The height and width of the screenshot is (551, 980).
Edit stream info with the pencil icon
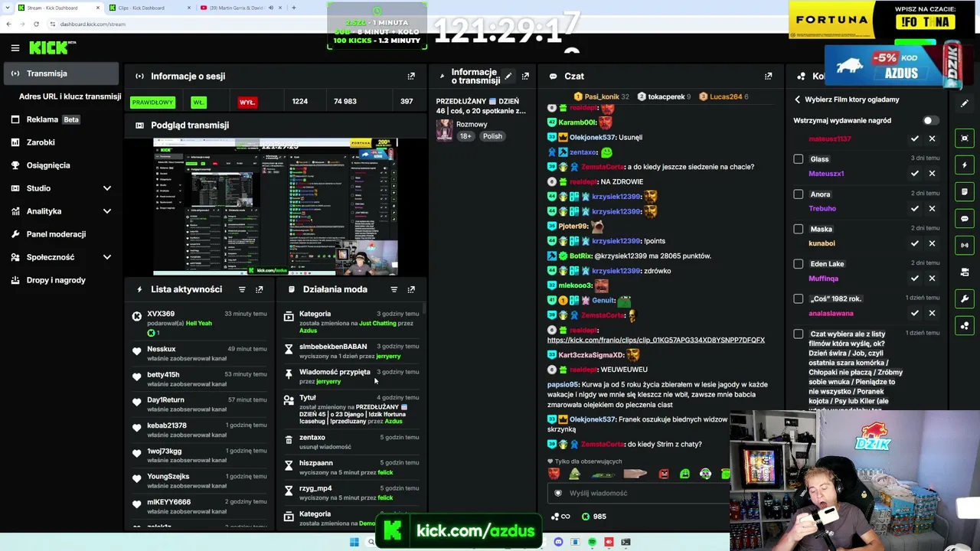click(x=508, y=77)
